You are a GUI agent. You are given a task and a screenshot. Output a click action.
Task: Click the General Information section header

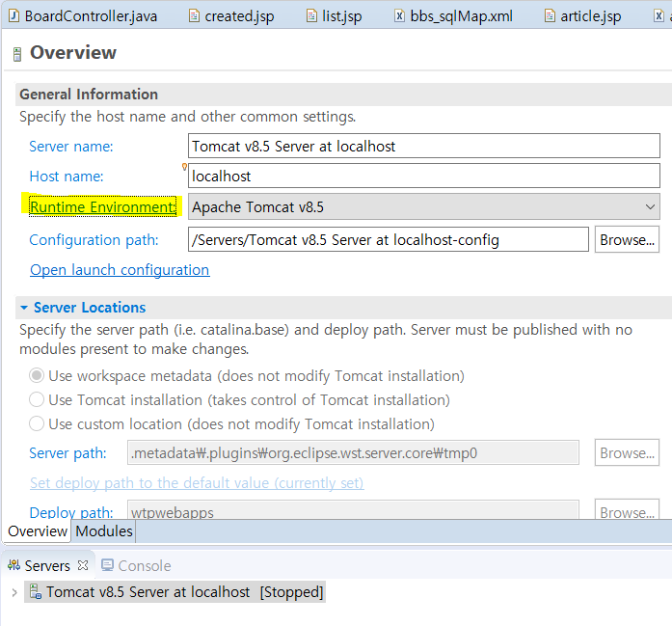89,95
